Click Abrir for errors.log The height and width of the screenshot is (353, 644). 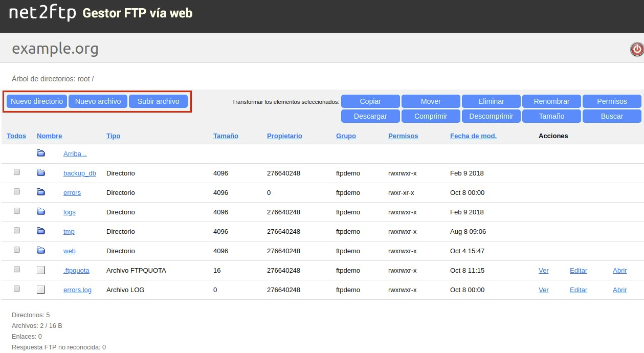pyautogui.click(x=619, y=290)
